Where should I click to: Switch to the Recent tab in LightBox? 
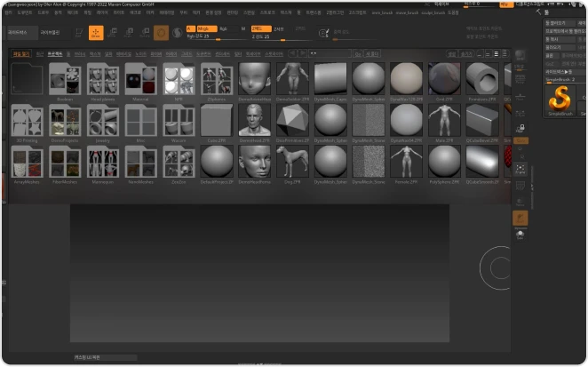tap(39, 54)
